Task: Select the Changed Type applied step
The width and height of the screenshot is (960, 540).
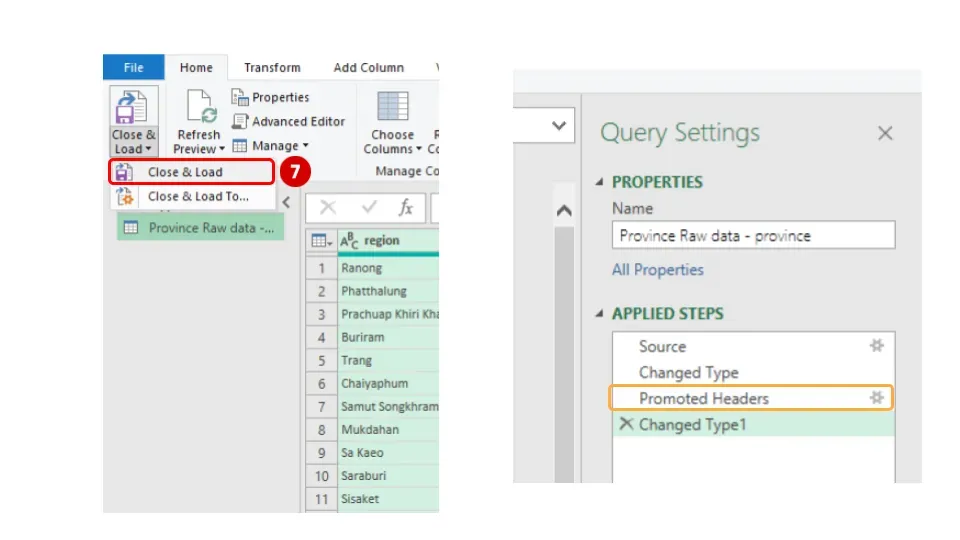Action: [753, 372]
